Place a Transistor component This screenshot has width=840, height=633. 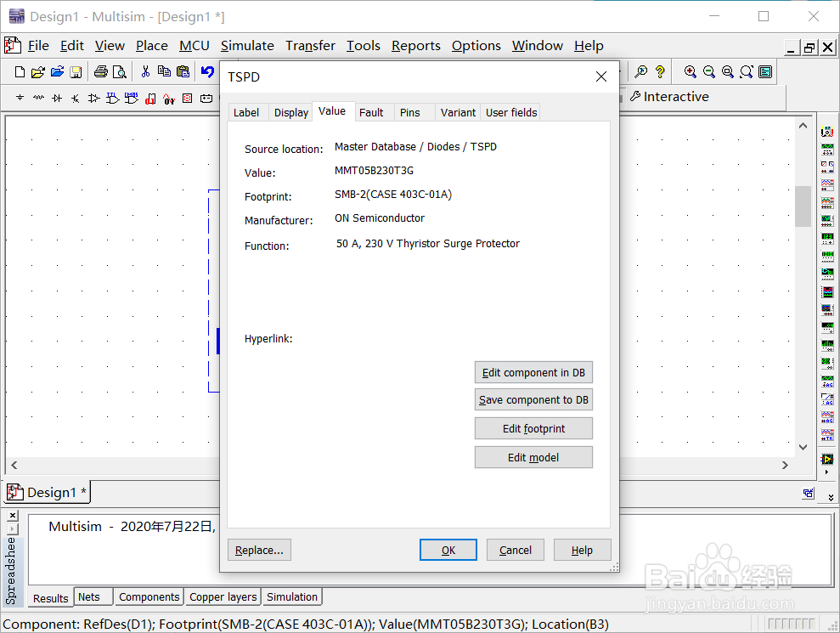tap(76, 98)
